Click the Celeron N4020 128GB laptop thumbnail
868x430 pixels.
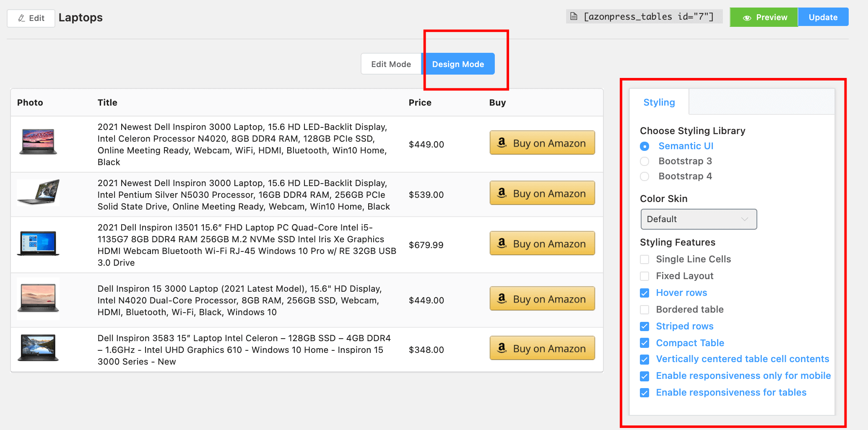[x=38, y=142]
